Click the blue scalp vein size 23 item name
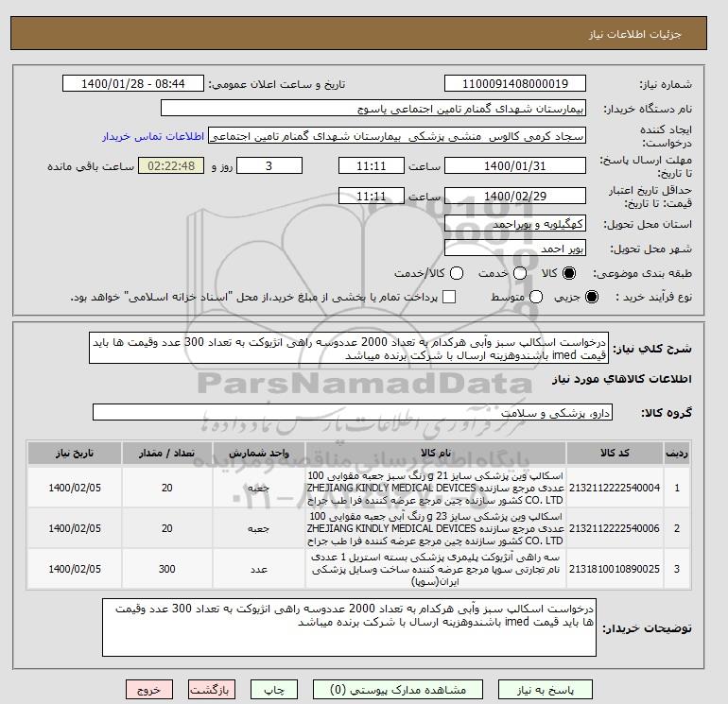This screenshot has width=728, height=704. pyautogui.click(x=436, y=528)
